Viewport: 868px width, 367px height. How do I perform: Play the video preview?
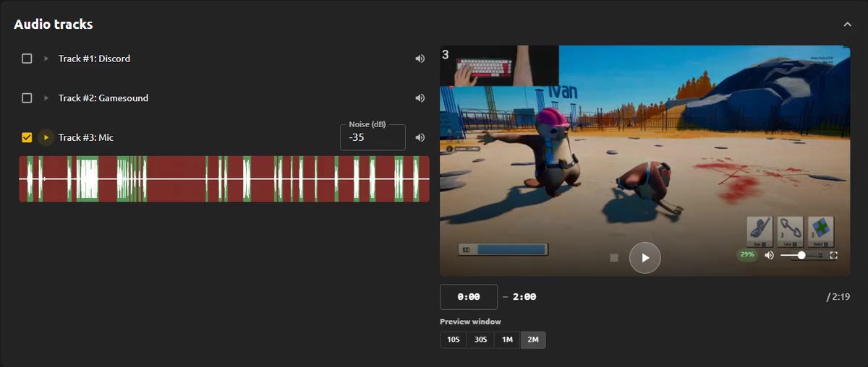pos(645,257)
